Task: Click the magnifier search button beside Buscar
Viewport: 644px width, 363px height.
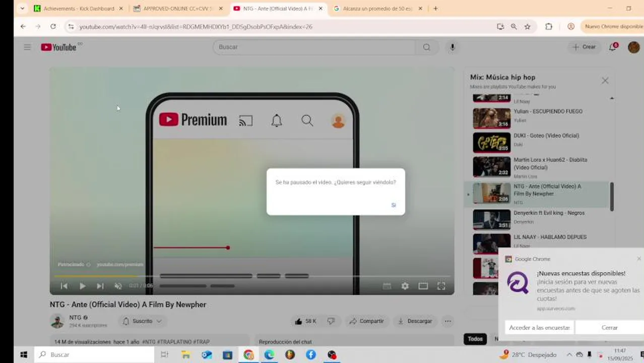Action: tap(427, 47)
